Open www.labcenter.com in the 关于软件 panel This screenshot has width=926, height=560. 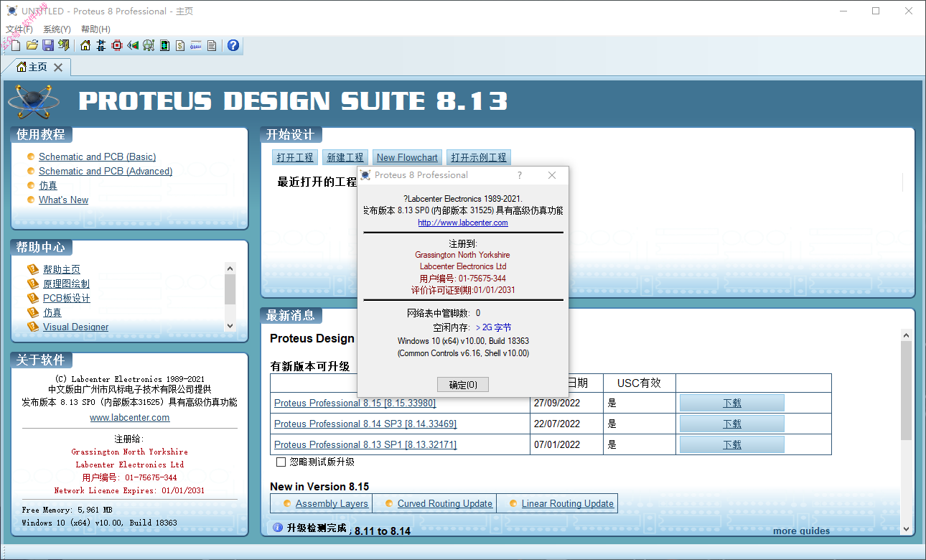(130, 417)
